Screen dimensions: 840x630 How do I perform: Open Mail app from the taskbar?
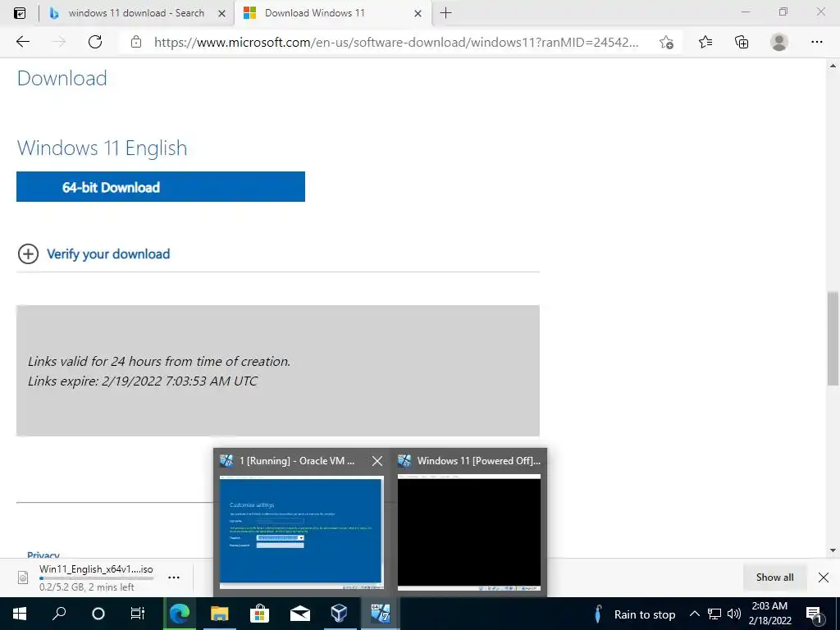tap(299, 614)
